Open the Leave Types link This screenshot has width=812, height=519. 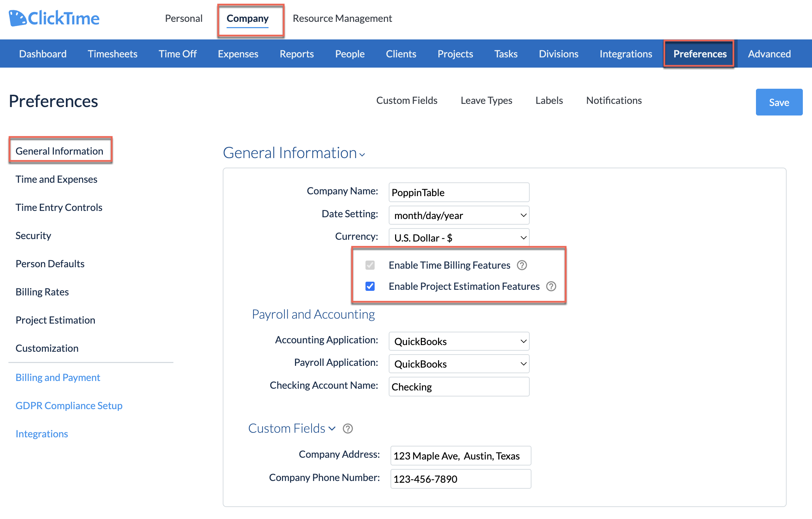486,100
